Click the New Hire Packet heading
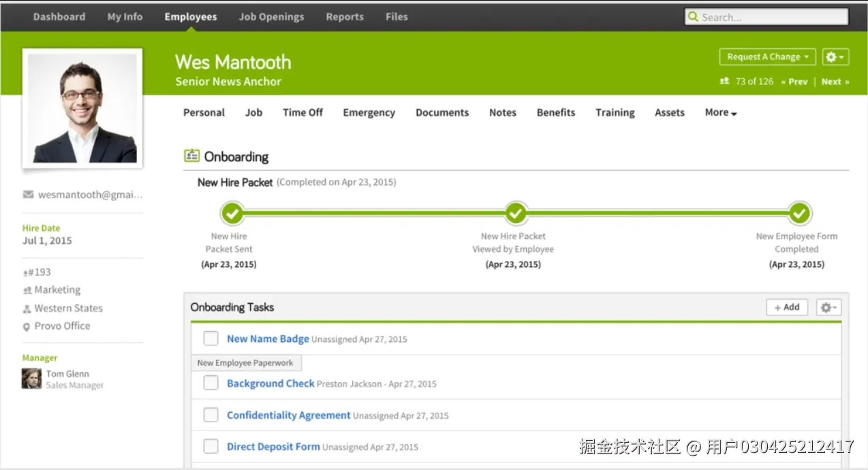Screen dimensions: 868x470 pos(235,182)
